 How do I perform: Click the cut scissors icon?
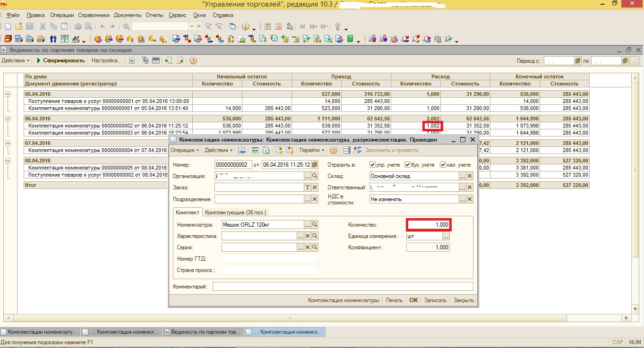[43, 26]
